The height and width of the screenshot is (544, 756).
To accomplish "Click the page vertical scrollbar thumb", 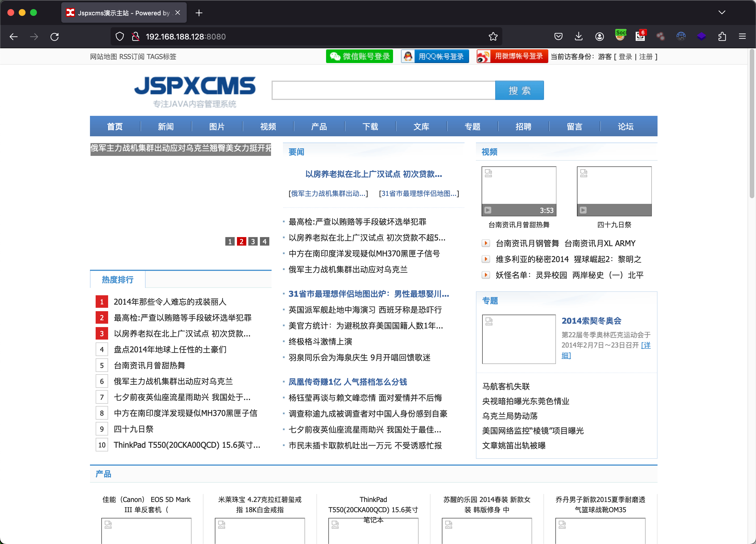I will click(x=752, y=124).
